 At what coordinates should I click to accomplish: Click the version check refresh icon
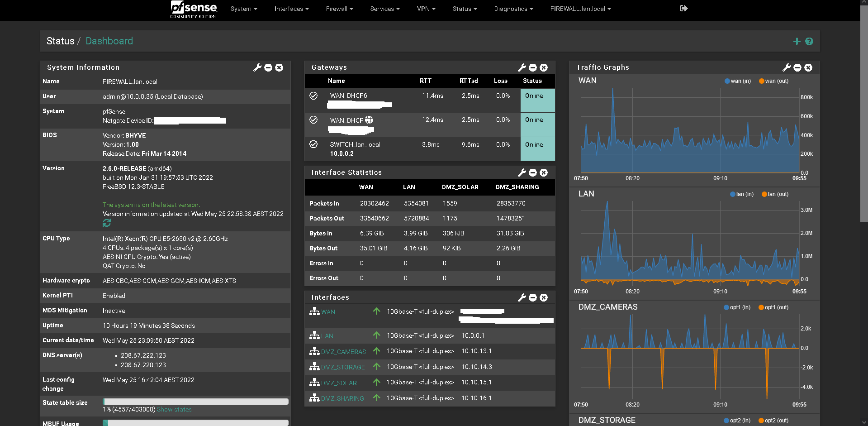point(107,223)
